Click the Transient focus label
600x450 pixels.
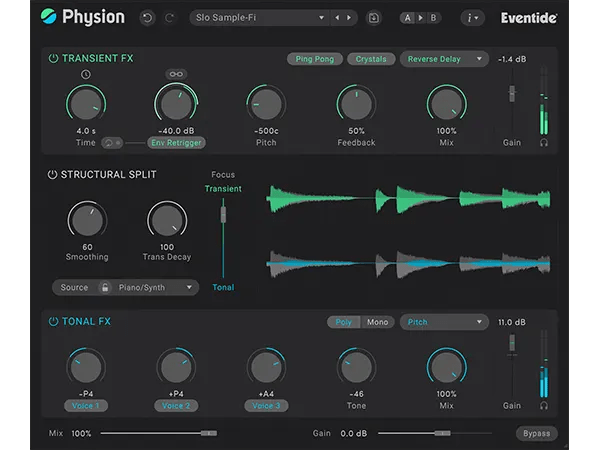223,189
